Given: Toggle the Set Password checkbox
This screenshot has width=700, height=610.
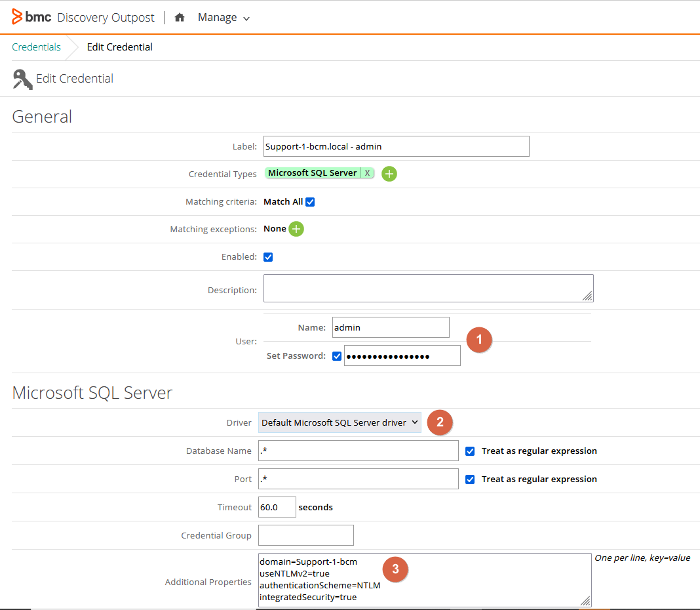Looking at the screenshot, I should pos(337,356).
